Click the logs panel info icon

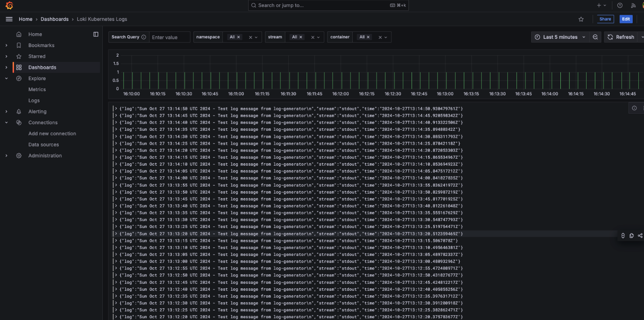[x=634, y=108]
